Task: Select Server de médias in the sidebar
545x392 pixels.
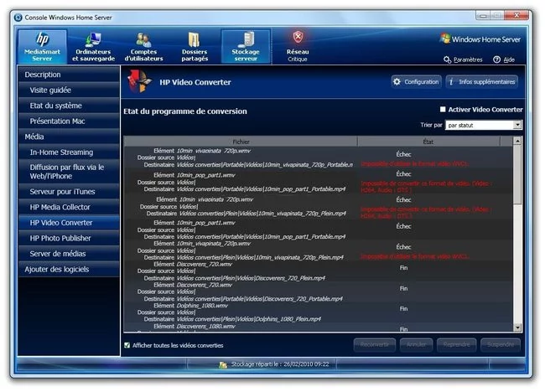Action: click(69, 254)
